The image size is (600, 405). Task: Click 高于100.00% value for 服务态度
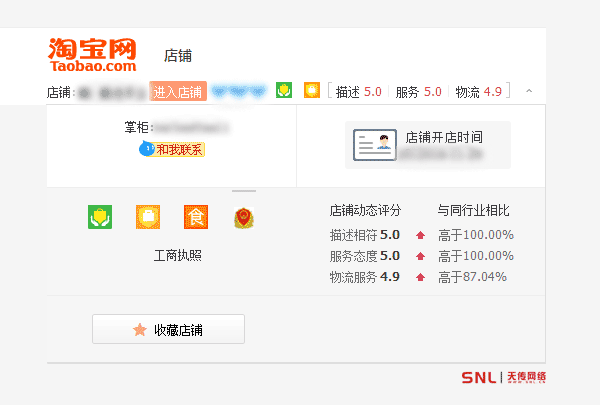pyautogui.click(x=476, y=256)
